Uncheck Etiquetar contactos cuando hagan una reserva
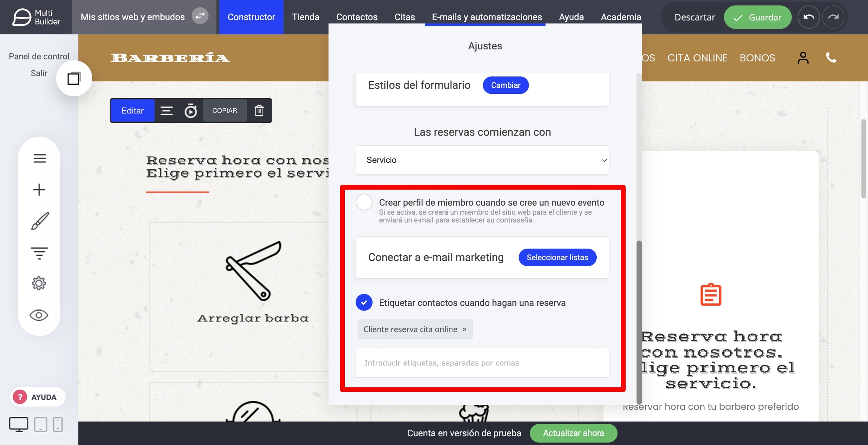 point(364,302)
